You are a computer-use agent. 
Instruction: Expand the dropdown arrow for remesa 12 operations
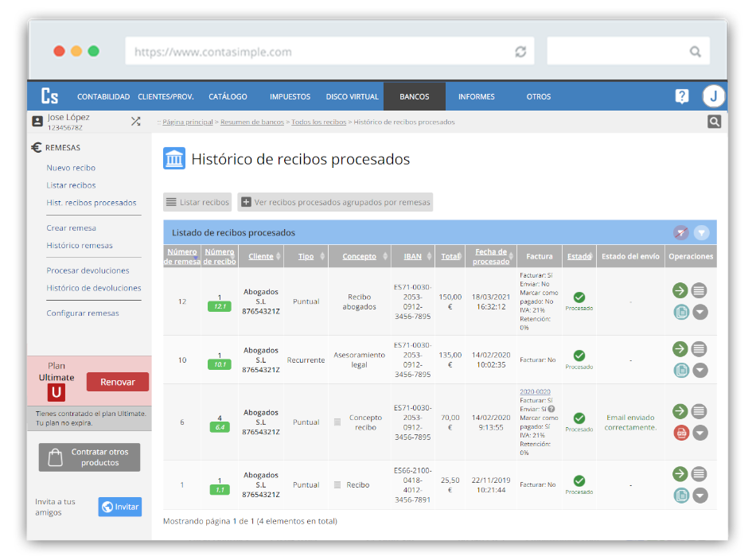699,313
